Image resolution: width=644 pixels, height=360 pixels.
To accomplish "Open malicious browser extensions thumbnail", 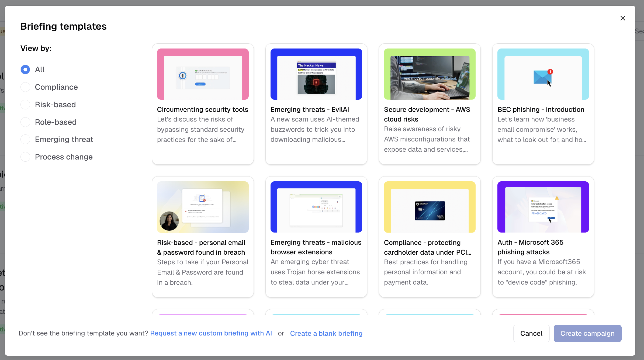I will pos(316,207).
